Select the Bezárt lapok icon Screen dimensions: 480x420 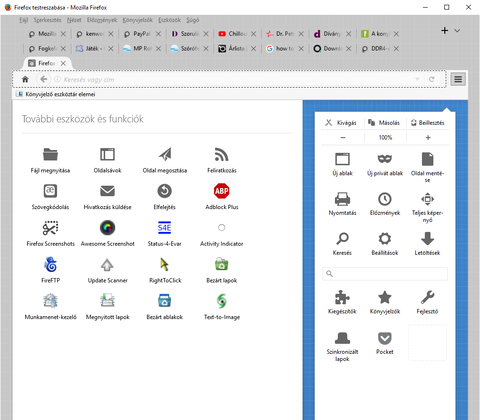point(222,264)
